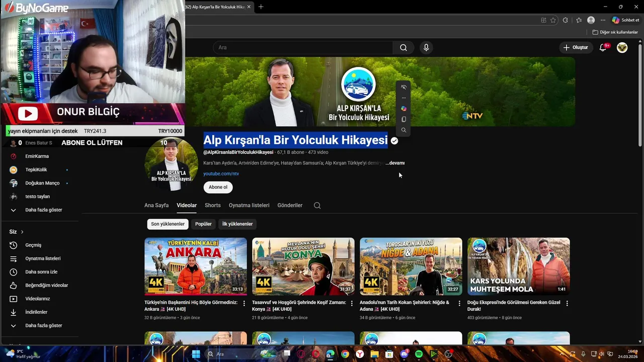Open the favorites list icon
This screenshot has width=644, height=362.
[x=579, y=20]
